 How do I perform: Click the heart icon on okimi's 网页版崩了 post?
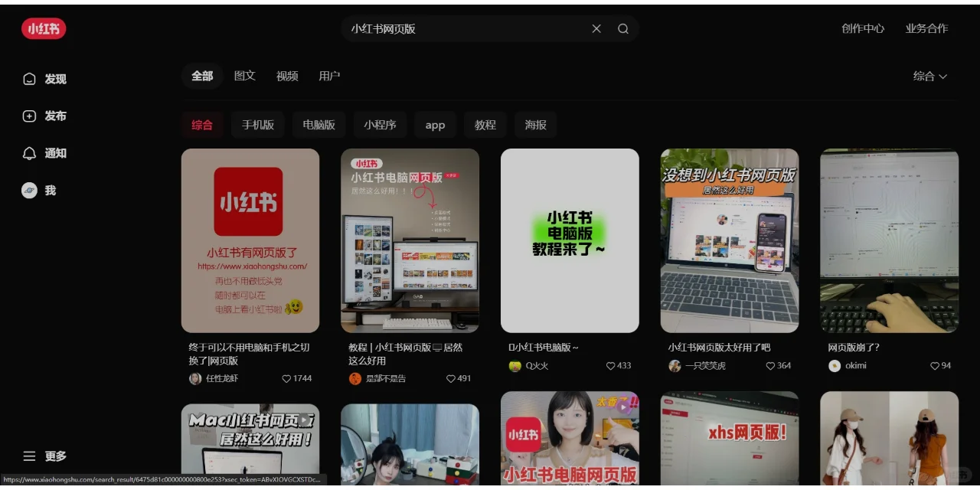coord(935,365)
